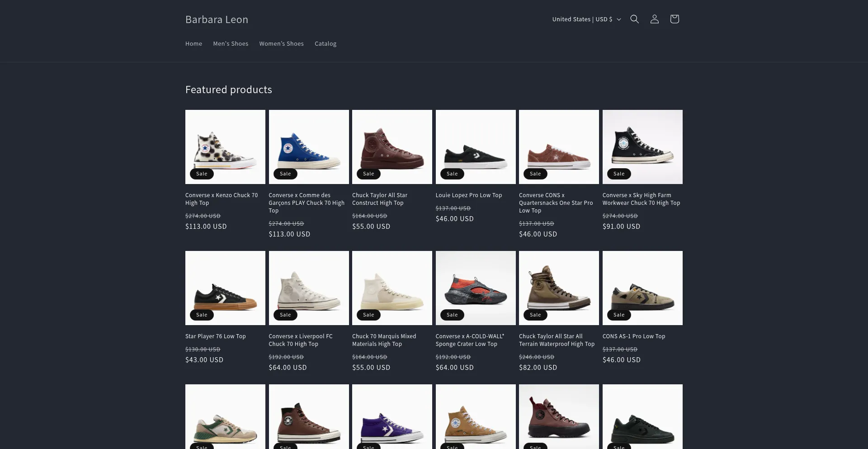
Task: Click the Marquis Mixed Materials shoe image
Action: (392, 288)
